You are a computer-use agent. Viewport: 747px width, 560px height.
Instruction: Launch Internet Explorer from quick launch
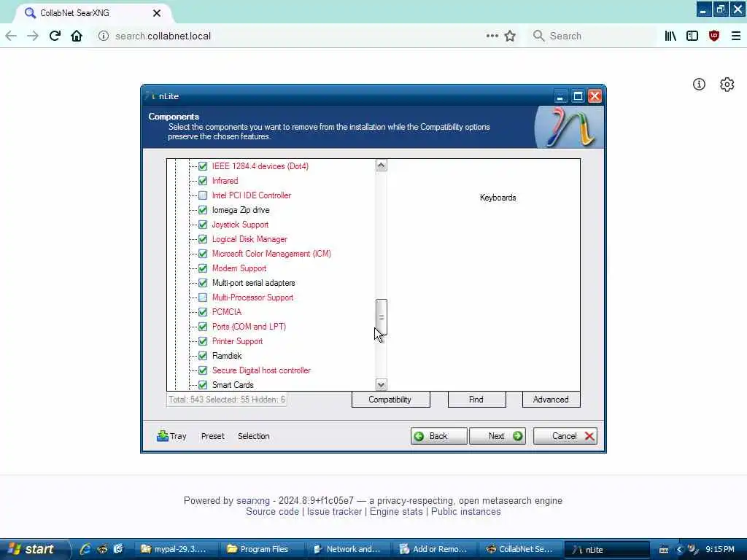pyautogui.click(x=85, y=549)
